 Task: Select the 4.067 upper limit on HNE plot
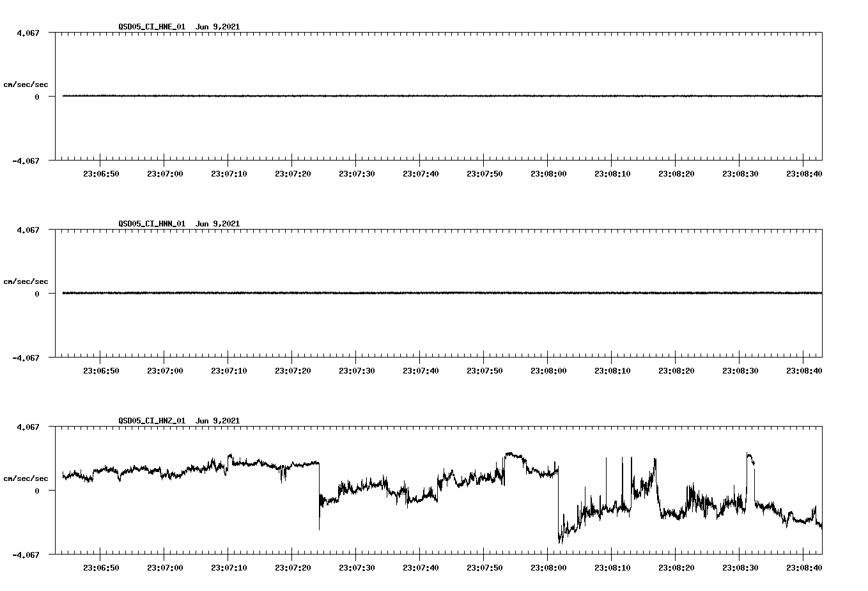coord(27,33)
